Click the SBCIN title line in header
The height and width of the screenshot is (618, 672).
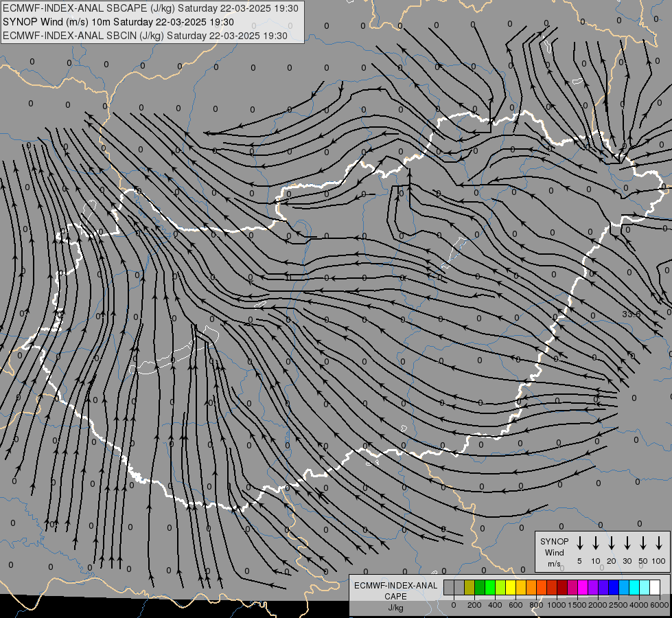pos(145,36)
